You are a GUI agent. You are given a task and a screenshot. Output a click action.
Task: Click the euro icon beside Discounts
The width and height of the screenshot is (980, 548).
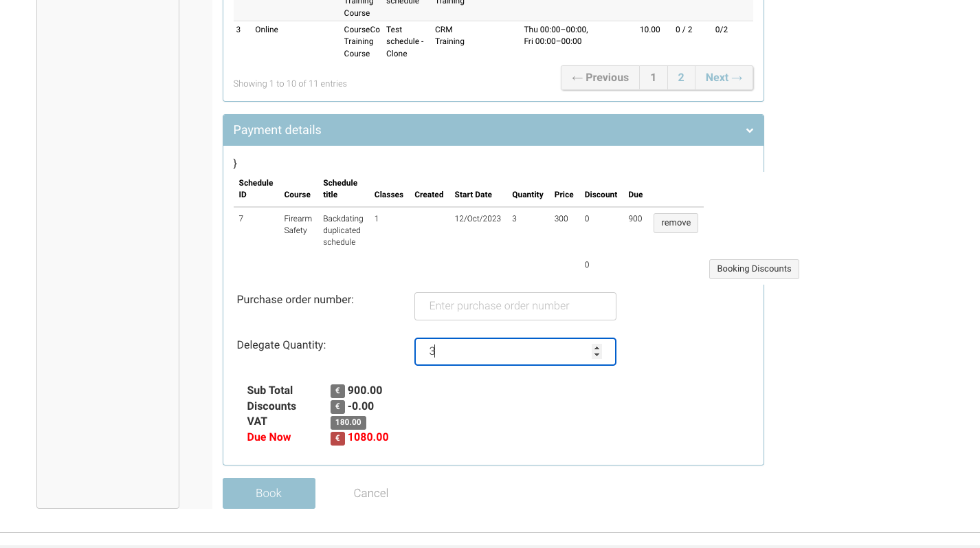click(337, 407)
